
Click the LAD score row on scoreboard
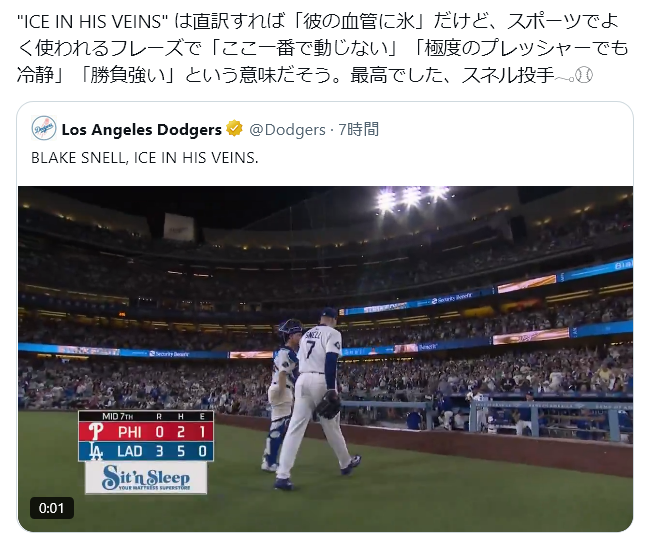point(146,451)
